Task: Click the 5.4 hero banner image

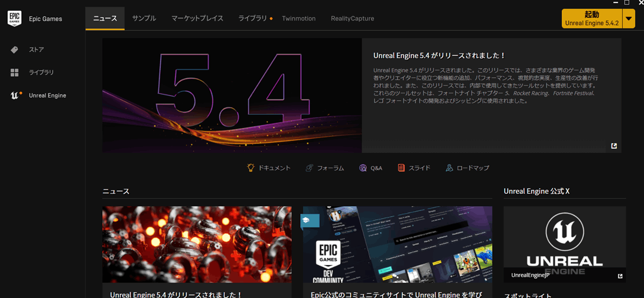Action: tap(232, 95)
